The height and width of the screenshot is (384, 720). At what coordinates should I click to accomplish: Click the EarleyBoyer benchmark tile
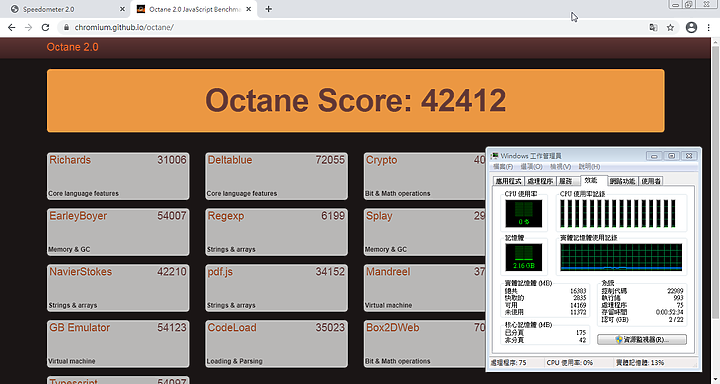[118, 232]
